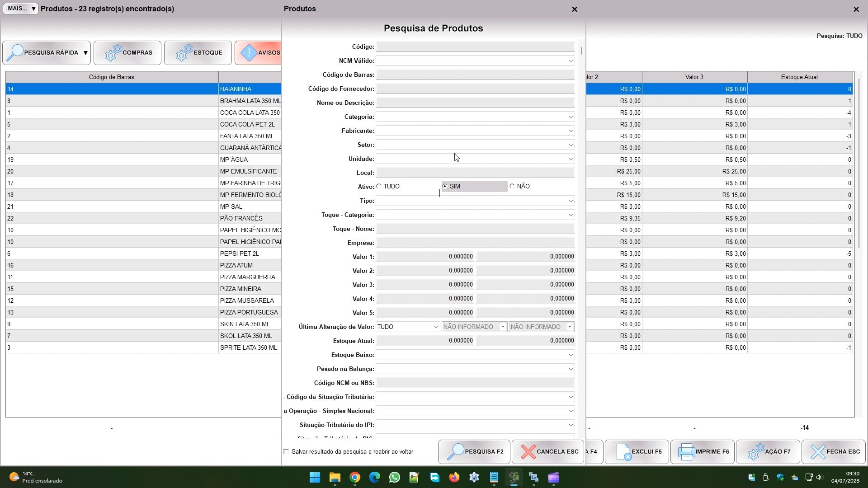Click the volume icon in system tray

(x=819, y=477)
